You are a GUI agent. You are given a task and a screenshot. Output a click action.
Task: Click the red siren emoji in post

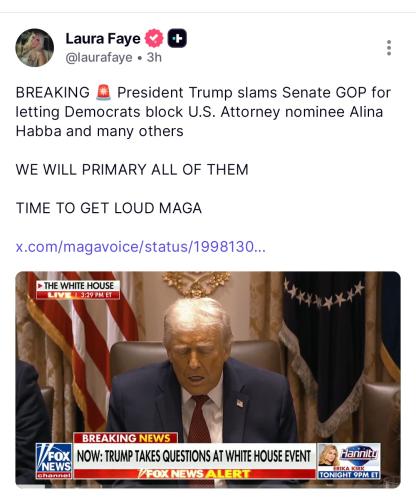(103, 93)
